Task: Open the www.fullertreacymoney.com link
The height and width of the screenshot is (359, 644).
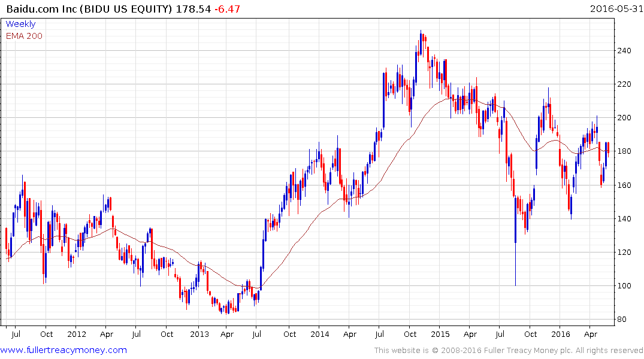Action: 64,350
